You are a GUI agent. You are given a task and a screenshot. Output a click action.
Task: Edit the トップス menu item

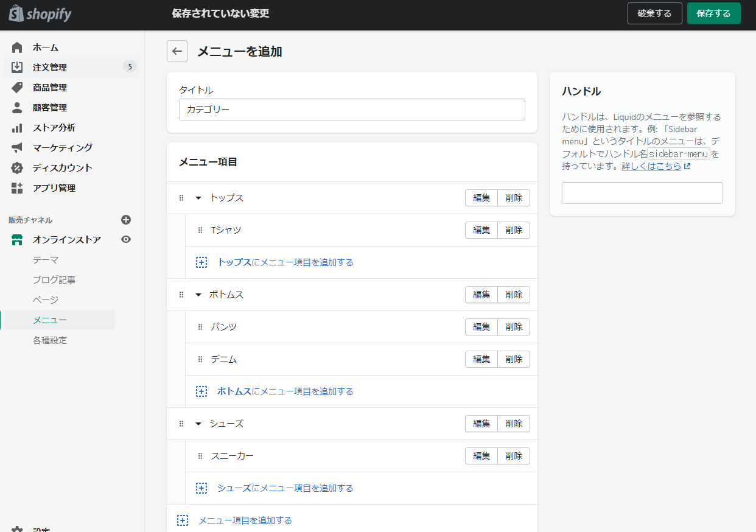click(481, 198)
